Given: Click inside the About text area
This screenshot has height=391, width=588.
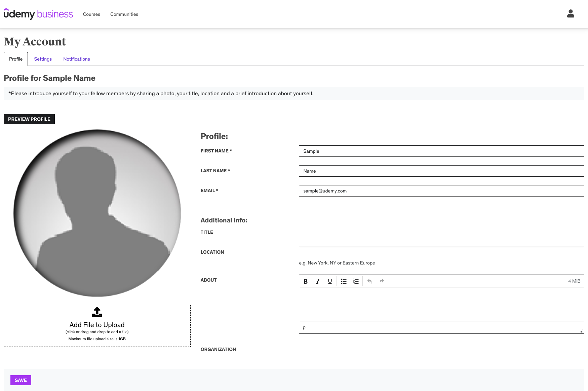Looking at the screenshot, I should pos(441,304).
